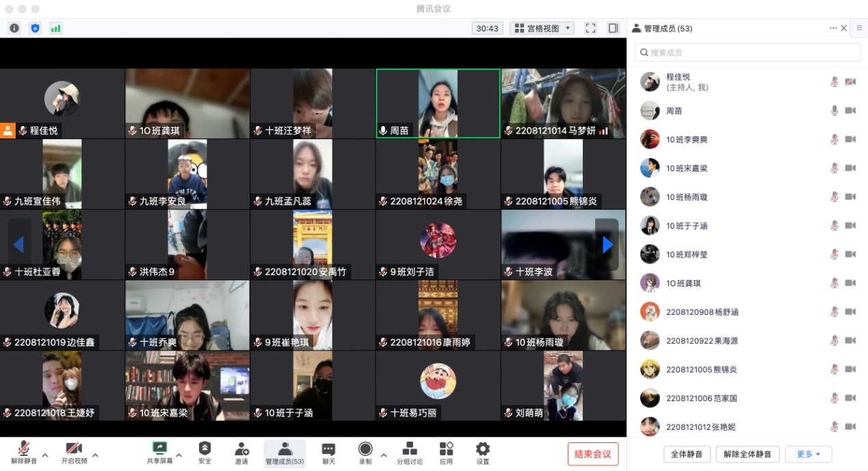Turn on camera with 开启视频 button
868x471 pixels.
coord(73,453)
